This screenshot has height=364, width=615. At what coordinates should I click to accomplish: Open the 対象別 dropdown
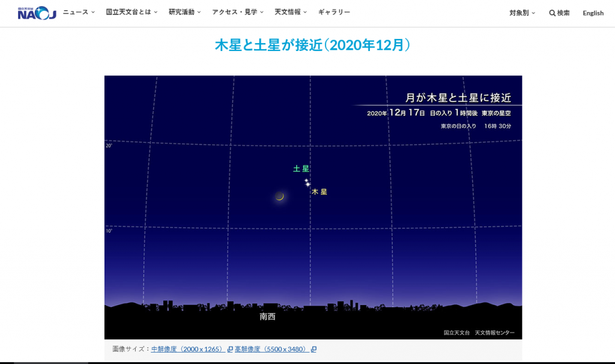pyautogui.click(x=522, y=13)
